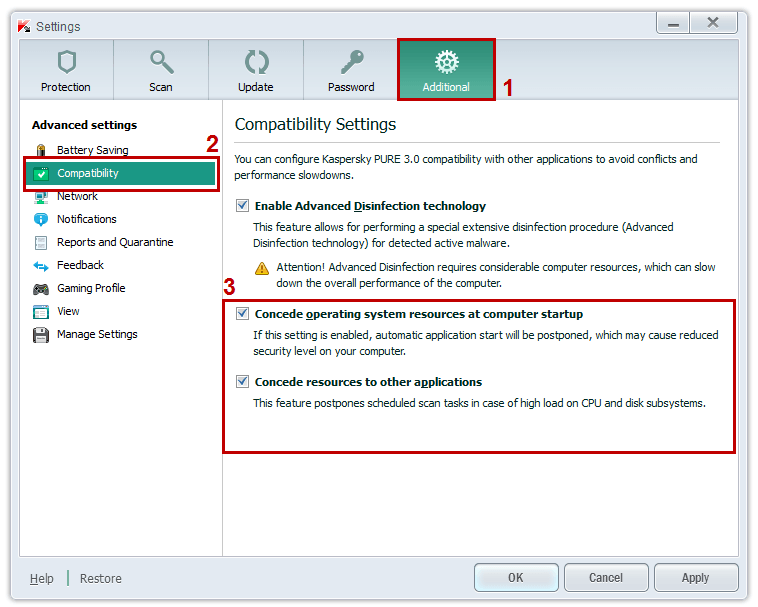Image resolution: width=758 pixels, height=607 pixels.
Task: Click the Password key icon
Action: (x=352, y=62)
